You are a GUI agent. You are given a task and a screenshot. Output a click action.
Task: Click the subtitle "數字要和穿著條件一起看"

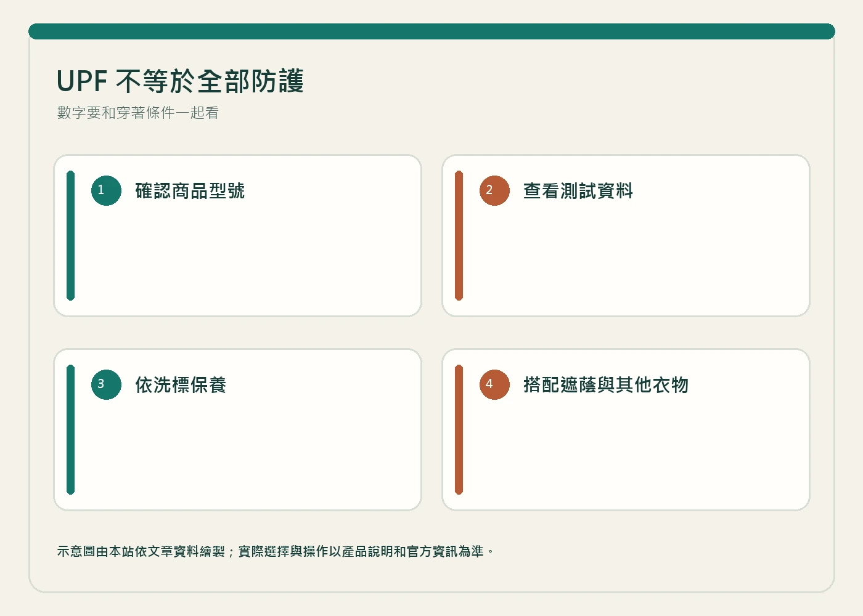click(x=138, y=113)
